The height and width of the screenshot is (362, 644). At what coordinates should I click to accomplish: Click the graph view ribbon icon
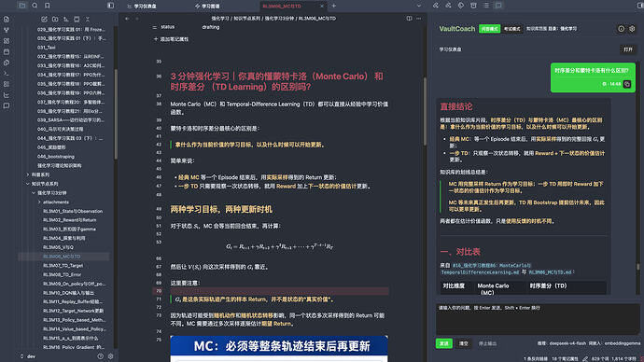(x=7, y=30)
